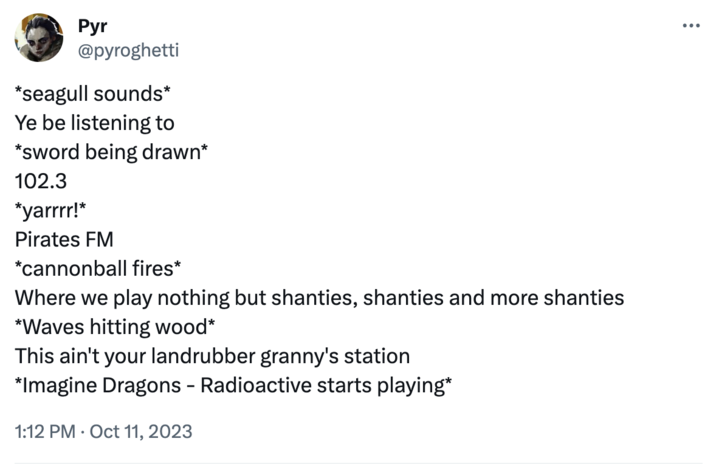Select the *seagull sounds* line
Image resolution: width=716 pixels, height=464 pixels.
click(93, 94)
